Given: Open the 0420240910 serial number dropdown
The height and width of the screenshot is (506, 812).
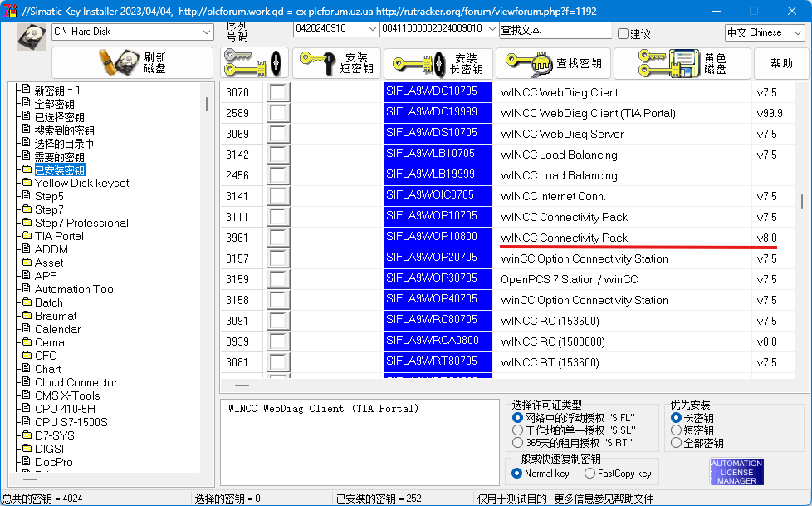Looking at the screenshot, I should click(x=335, y=28).
